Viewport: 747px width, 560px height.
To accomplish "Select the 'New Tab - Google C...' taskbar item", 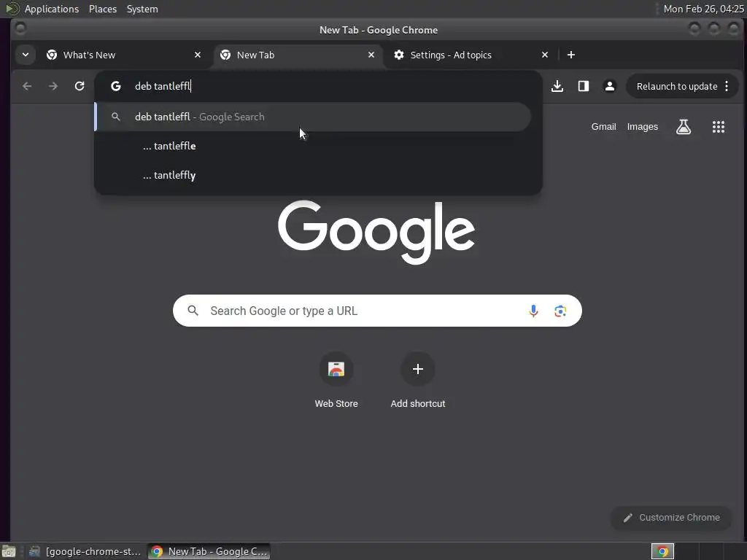I will click(x=209, y=551).
